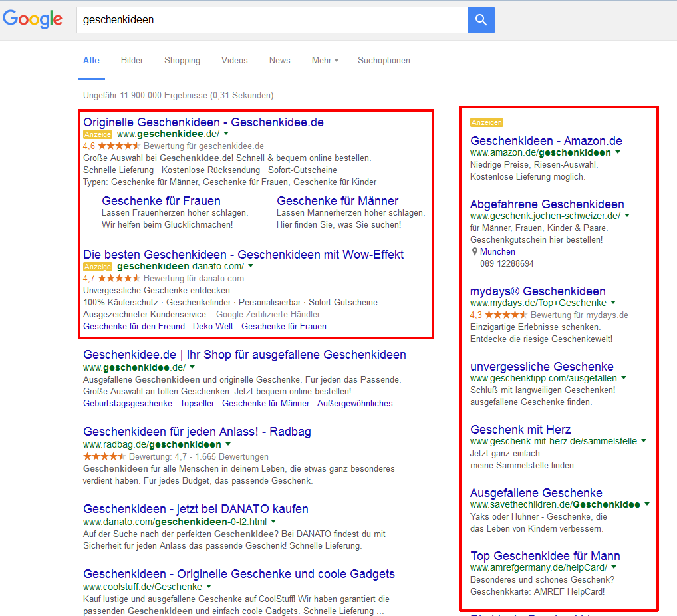Click the München location link
The height and width of the screenshot is (616, 677).
[497, 252]
